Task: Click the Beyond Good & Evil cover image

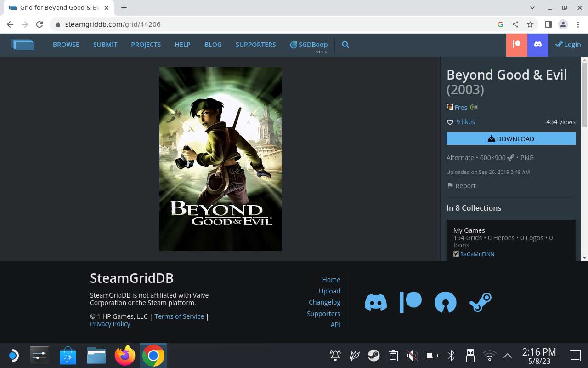Action: [220, 159]
